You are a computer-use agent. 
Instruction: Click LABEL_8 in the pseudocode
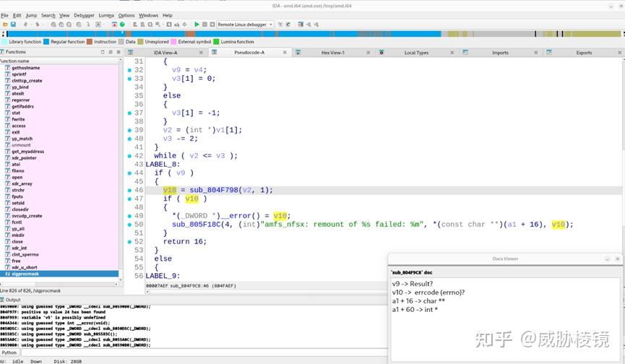point(163,165)
